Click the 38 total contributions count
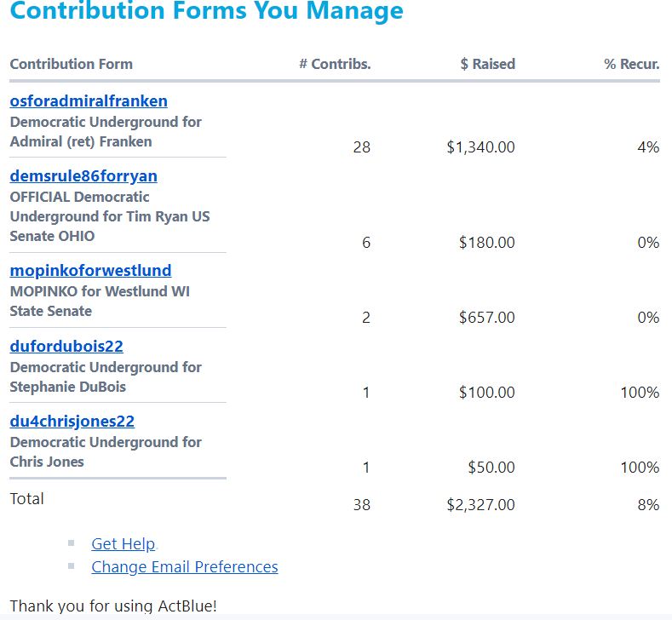The width and height of the screenshot is (672, 620). [x=362, y=505]
